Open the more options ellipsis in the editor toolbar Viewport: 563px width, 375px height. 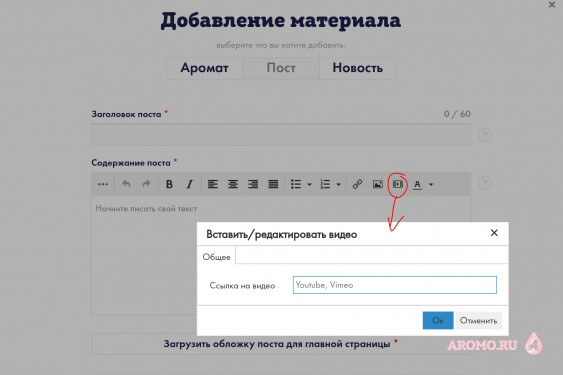pyautogui.click(x=103, y=184)
